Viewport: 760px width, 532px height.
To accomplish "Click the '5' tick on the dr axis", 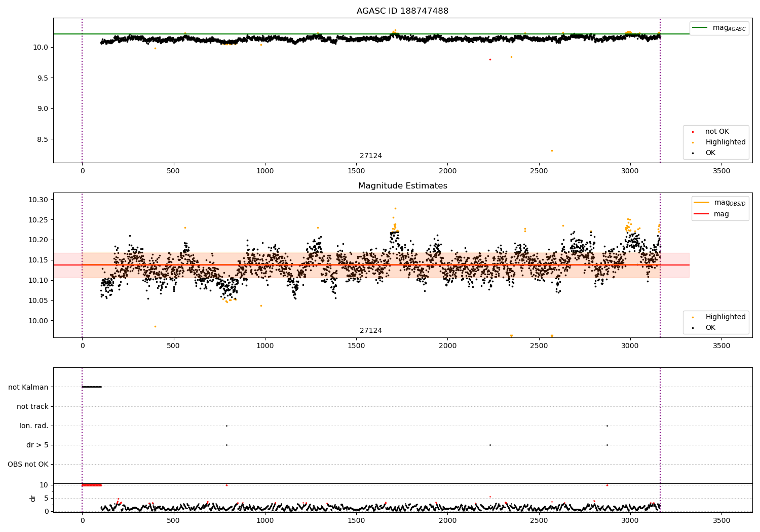I will 47,499.
